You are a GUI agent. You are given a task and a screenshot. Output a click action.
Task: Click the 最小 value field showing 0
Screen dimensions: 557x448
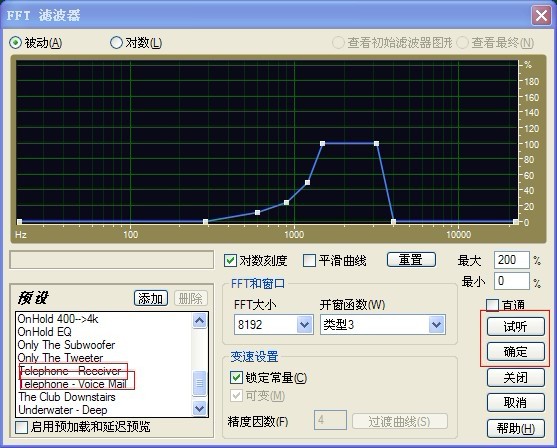click(x=511, y=281)
